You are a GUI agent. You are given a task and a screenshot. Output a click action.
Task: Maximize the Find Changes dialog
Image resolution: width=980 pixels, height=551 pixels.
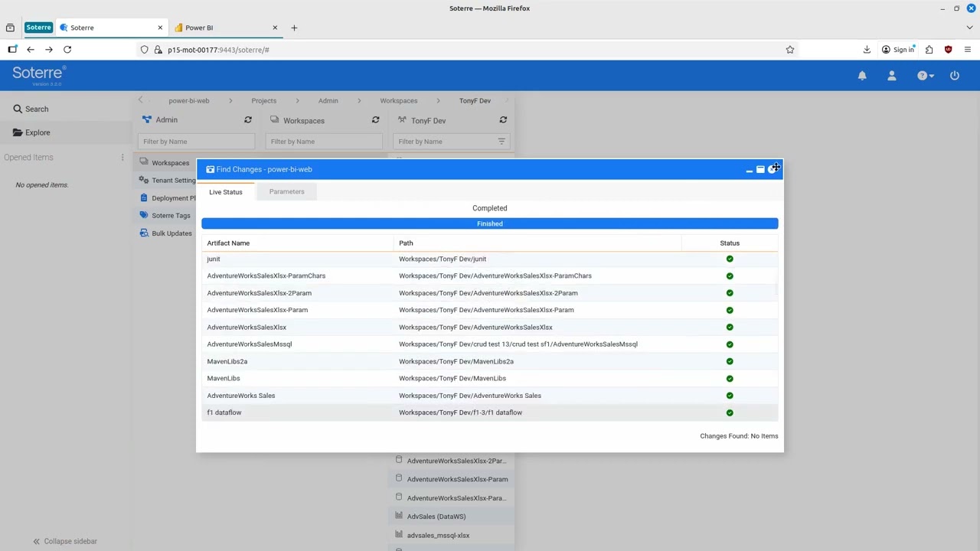tap(760, 170)
